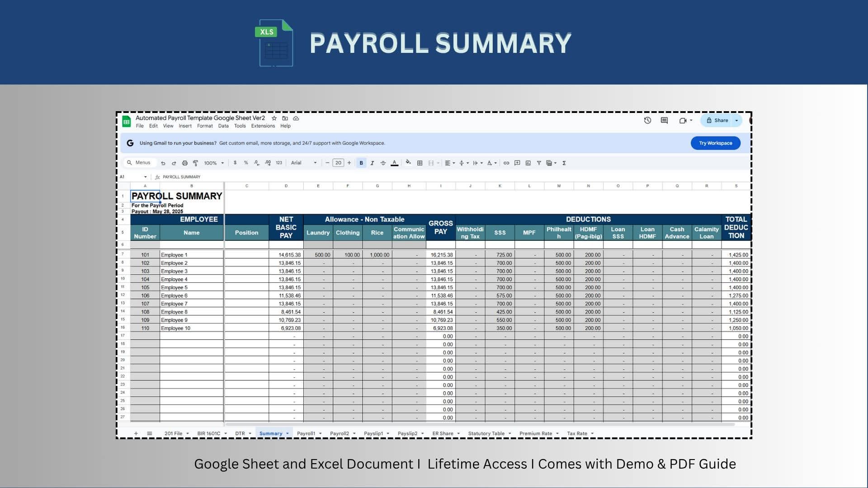Open the Format menu
Screen dimensions: 868x488
pos(205,126)
